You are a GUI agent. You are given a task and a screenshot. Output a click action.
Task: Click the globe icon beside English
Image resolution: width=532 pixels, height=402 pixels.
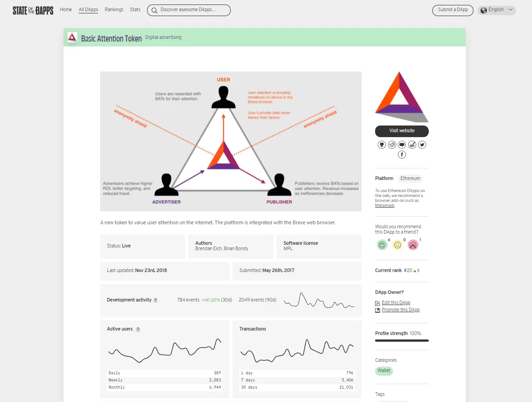[483, 10]
